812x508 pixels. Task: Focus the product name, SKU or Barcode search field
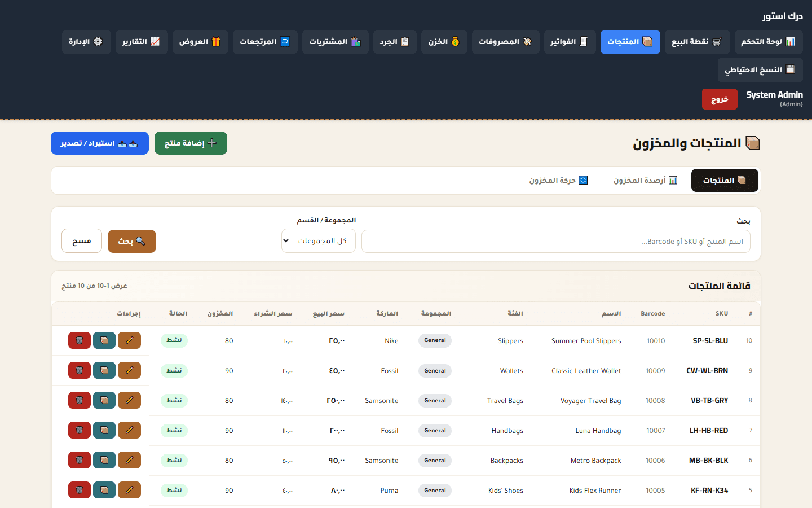tap(556, 241)
